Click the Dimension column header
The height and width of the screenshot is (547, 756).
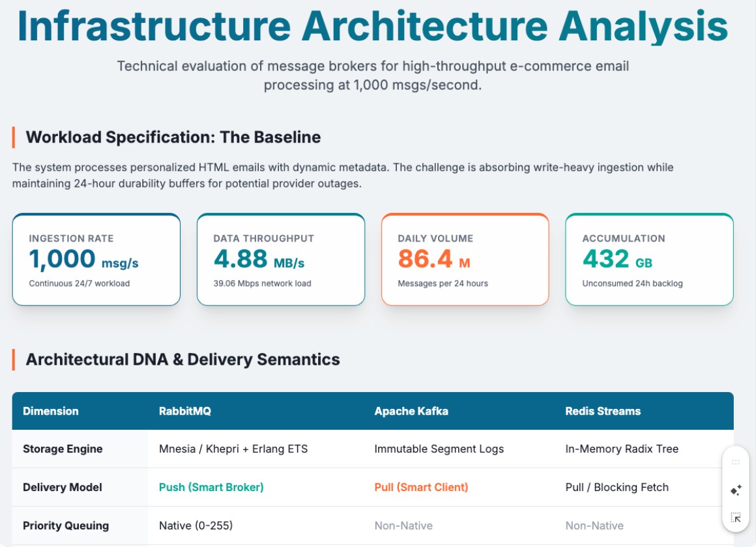51,411
